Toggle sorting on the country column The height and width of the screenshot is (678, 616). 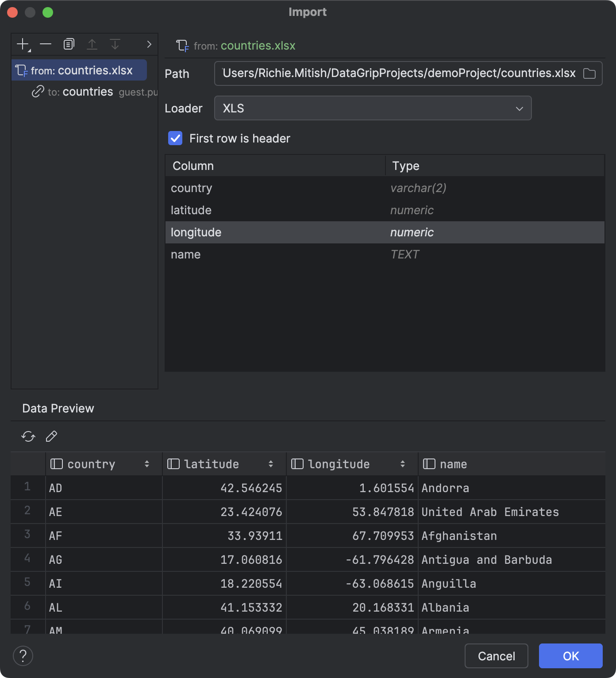coord(147,464)
